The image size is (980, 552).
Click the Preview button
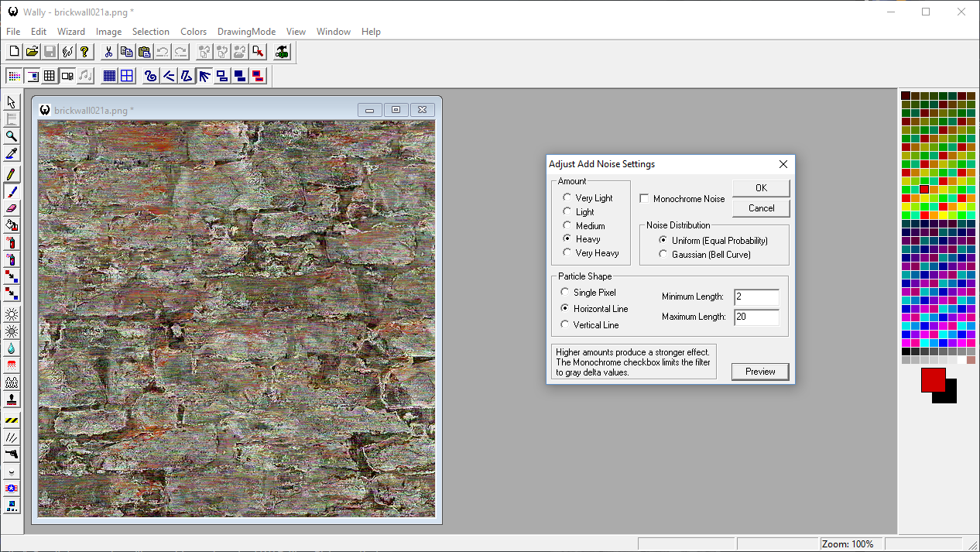tap(760, 372)
